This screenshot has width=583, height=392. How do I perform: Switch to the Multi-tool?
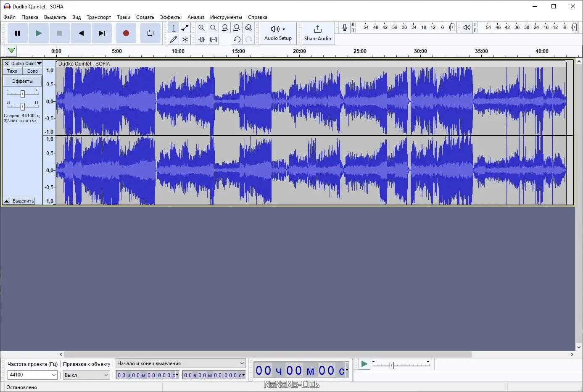[185, 39]
